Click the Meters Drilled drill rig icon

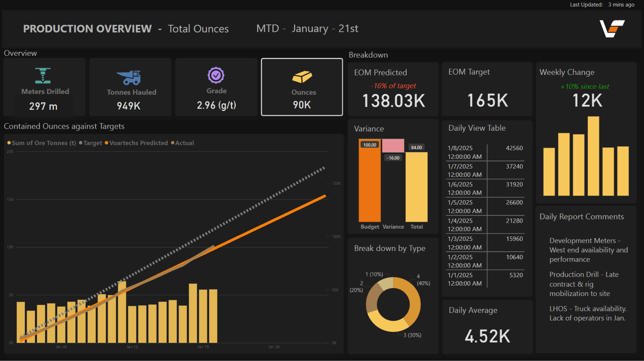[x=43, y=76]
